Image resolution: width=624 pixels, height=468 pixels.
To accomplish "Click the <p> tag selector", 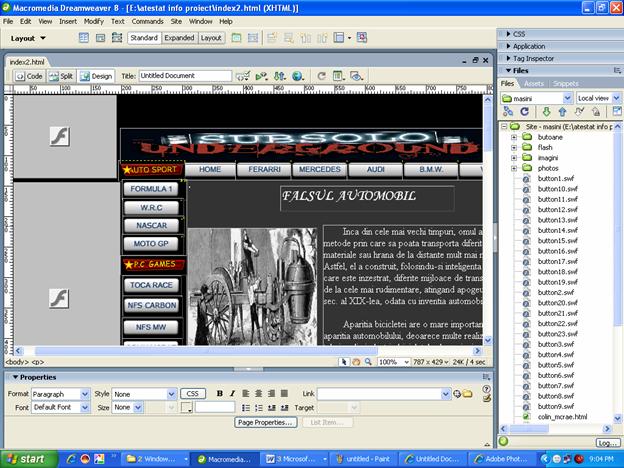I will (38, 362).
